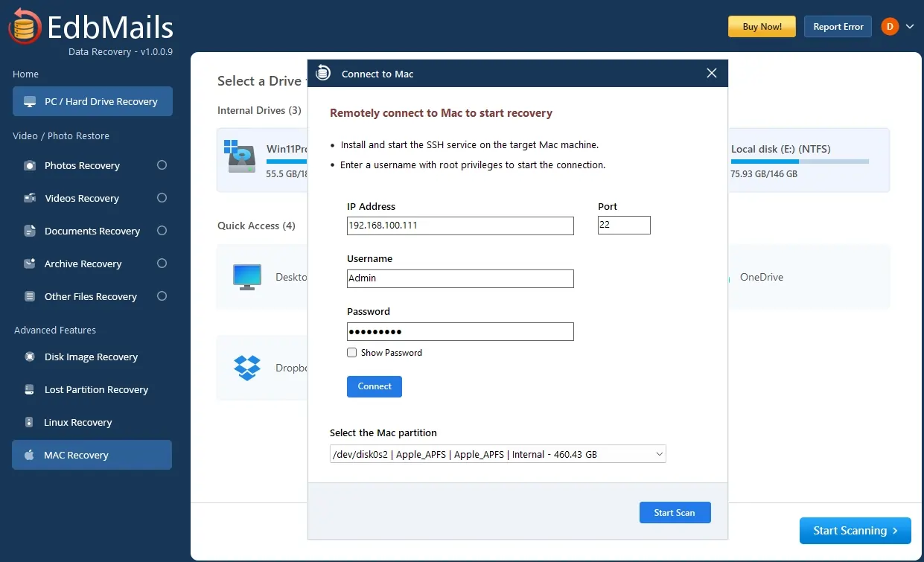This screenshot has height=562, width=924.
Task: Click the Start Scan button
Action: click(x=675, y=513)
